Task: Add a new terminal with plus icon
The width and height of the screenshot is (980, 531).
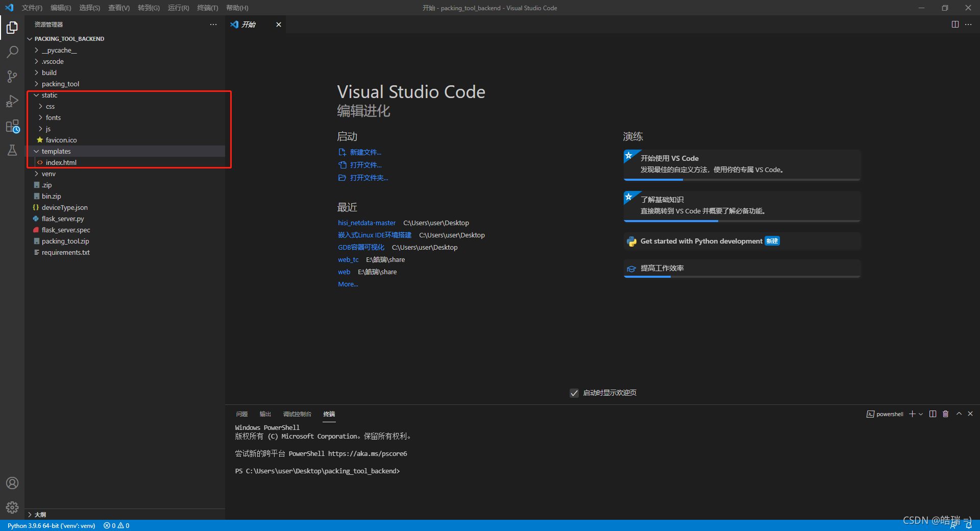Action: click(x=912, y=414)
